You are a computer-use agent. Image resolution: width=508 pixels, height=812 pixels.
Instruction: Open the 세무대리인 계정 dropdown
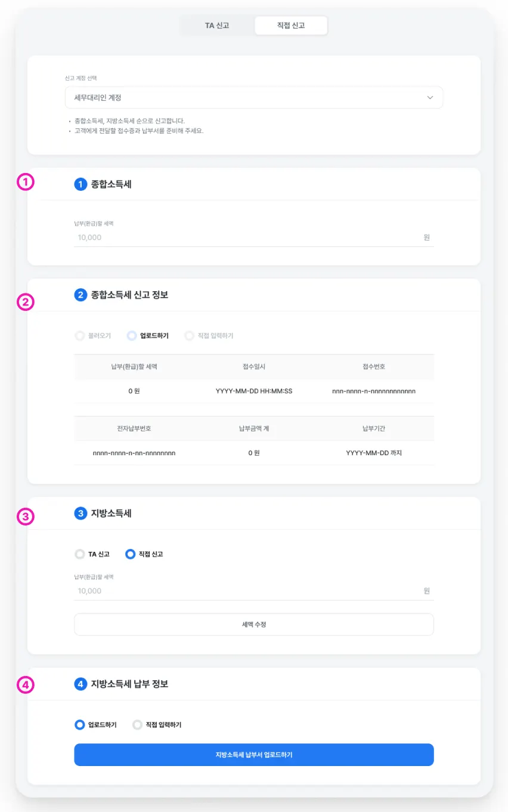coord(253,97)
